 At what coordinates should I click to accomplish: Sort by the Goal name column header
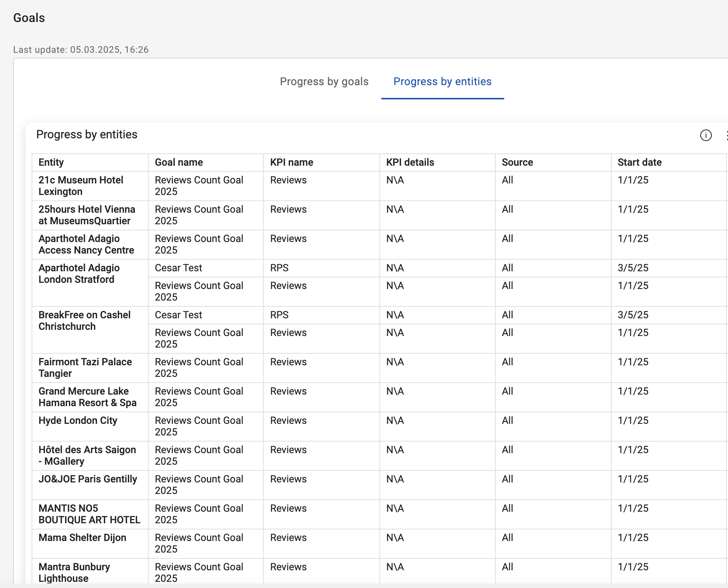click(179, 162)
